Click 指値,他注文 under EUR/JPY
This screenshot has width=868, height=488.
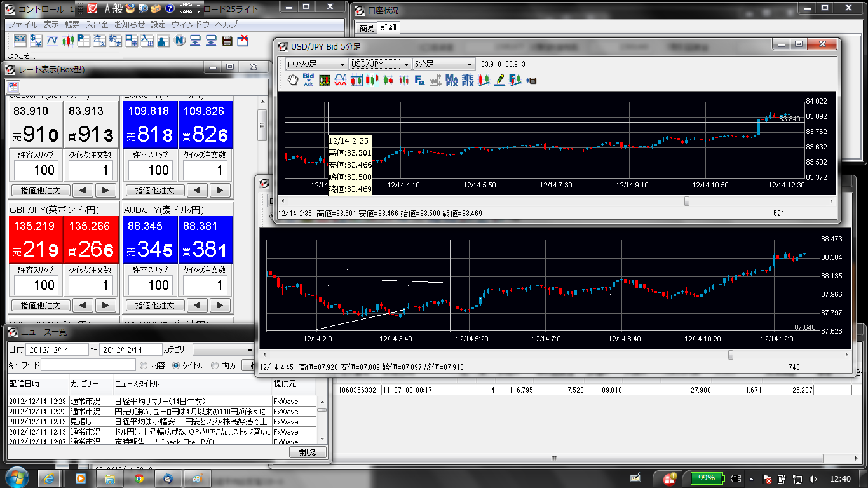coord(155,190)
